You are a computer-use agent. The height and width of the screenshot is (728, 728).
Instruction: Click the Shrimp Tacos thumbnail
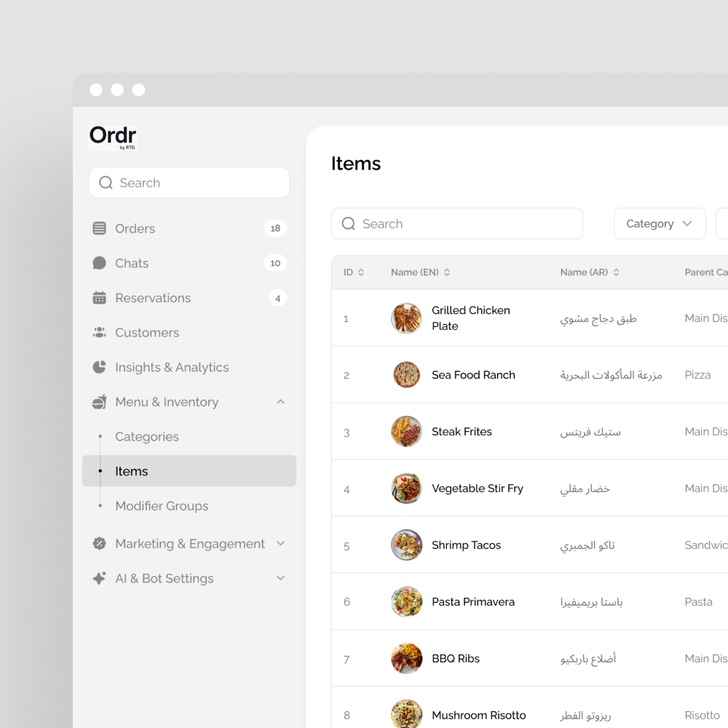(x=406, y=545)
